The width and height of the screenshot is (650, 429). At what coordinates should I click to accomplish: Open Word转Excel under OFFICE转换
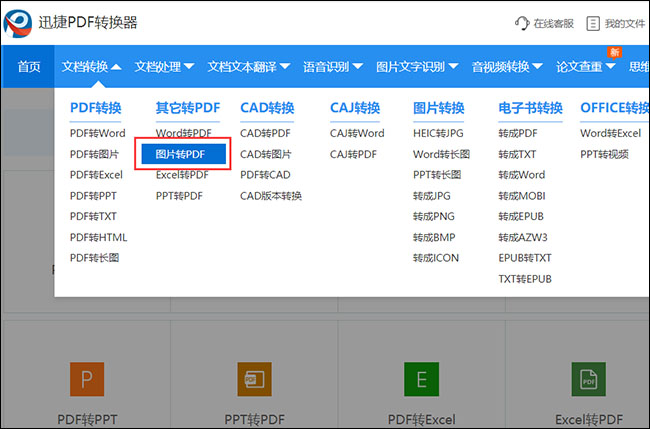[x=611, y=133]
